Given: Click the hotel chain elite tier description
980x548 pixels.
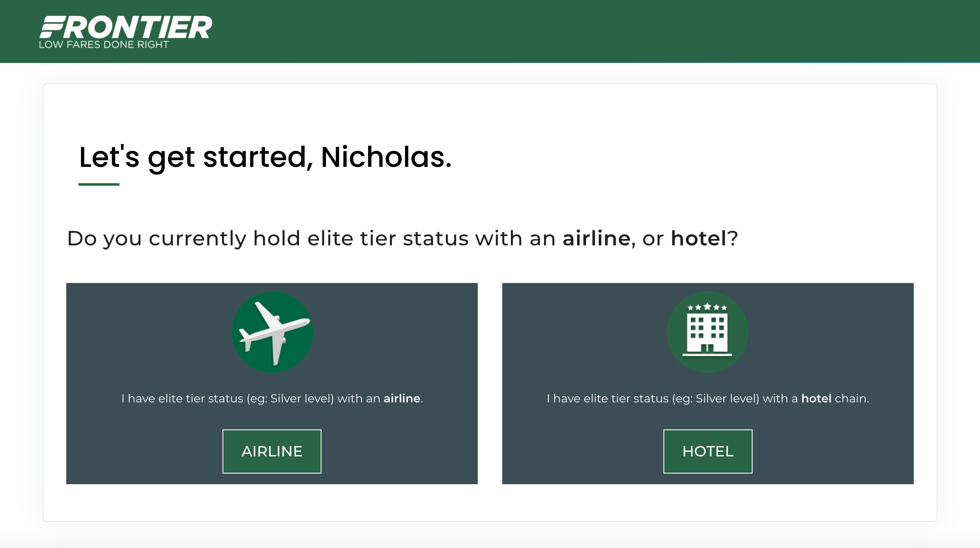Looking at the screenshot, I should (708, 398).
